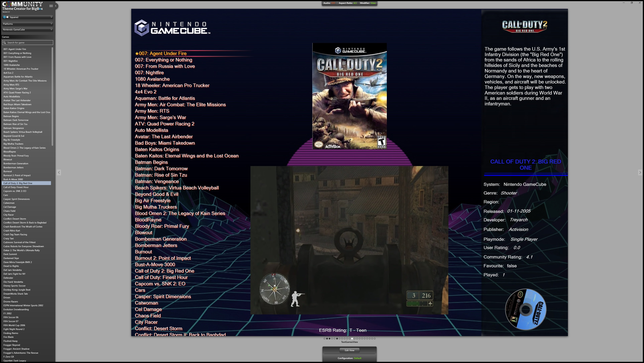
Task: Select Frogger Beyond in sidebar list
Action: [x=12, y=345]
